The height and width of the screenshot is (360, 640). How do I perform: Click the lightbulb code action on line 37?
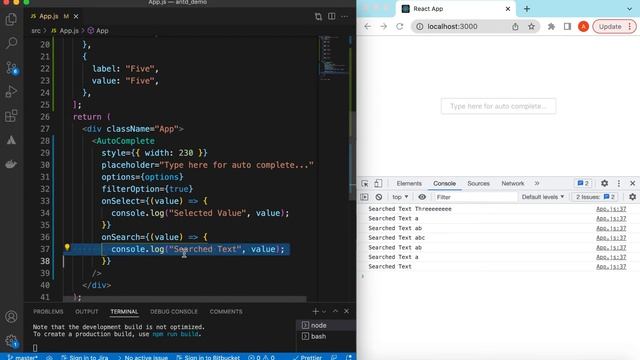(x=67, y=247)
